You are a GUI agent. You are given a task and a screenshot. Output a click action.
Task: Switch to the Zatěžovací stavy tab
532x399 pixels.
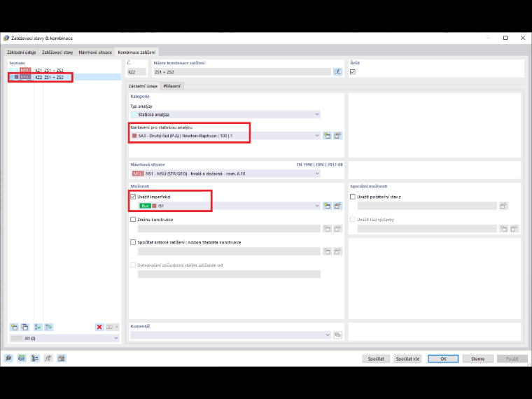point(57,52)
